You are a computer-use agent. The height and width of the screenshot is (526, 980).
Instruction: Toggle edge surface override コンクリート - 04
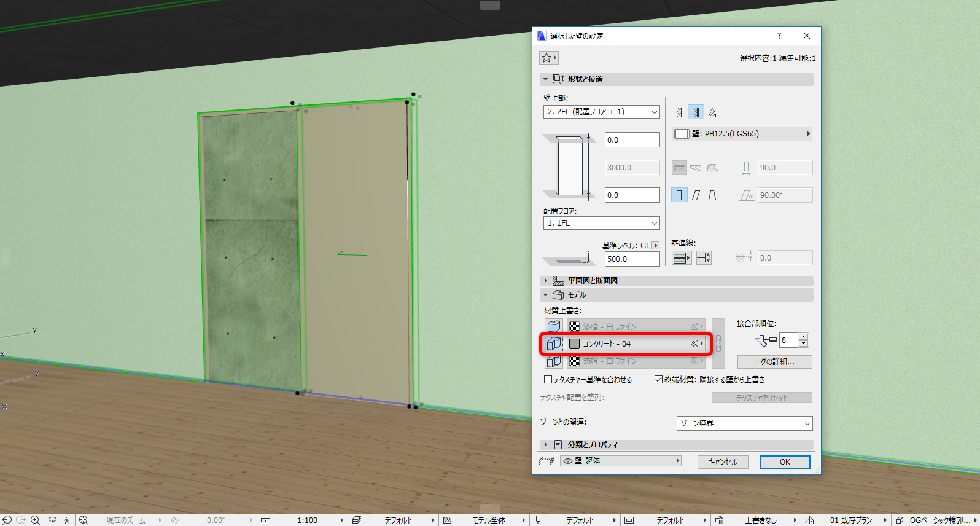(553, 343)
